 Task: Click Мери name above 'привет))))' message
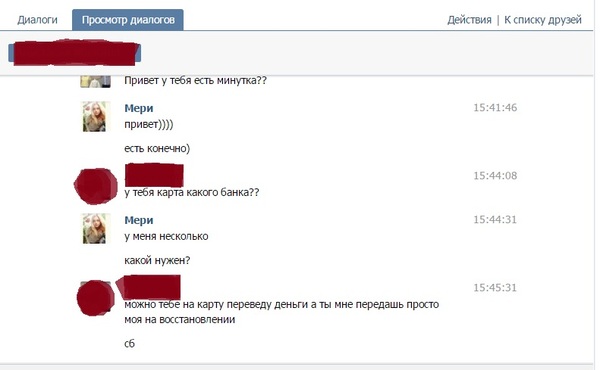tap(139, 108)
